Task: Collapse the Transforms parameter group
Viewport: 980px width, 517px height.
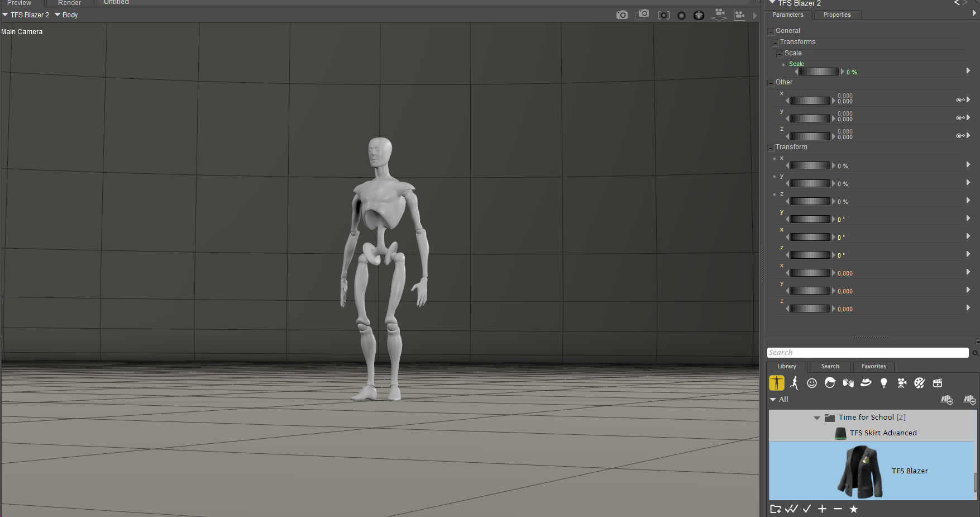Action: pos(775,43)
